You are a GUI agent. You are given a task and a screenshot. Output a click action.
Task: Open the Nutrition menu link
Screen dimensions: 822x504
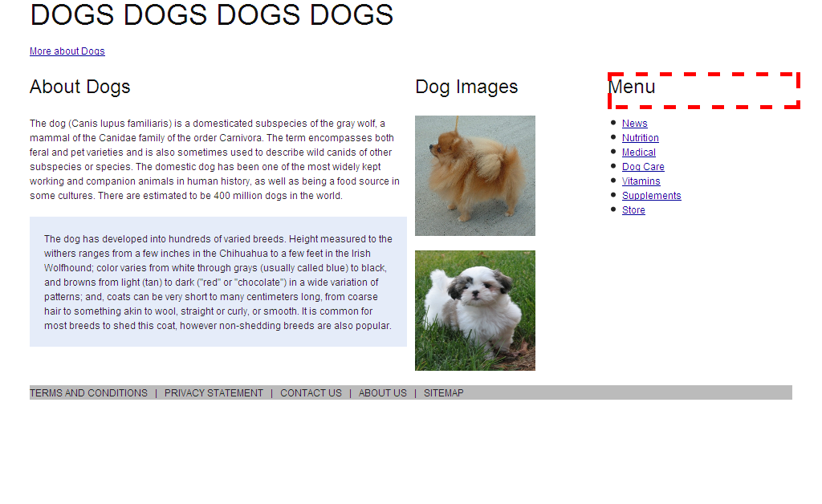coord(640,138)
